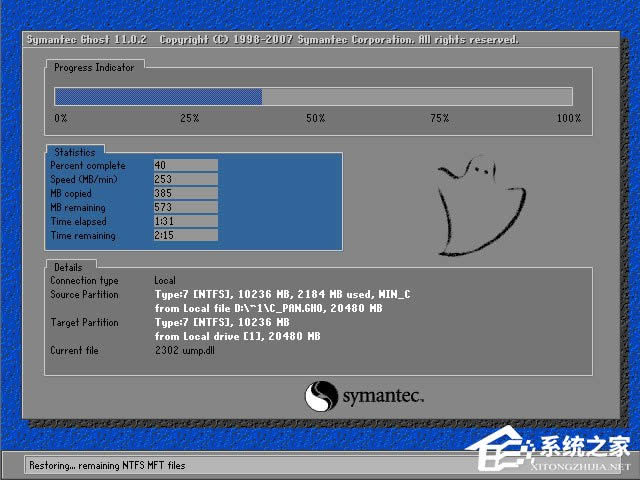This screenshot has height=480, width=640.
Task: Click the Speed (MB/min) label
Action: (84, 179)
